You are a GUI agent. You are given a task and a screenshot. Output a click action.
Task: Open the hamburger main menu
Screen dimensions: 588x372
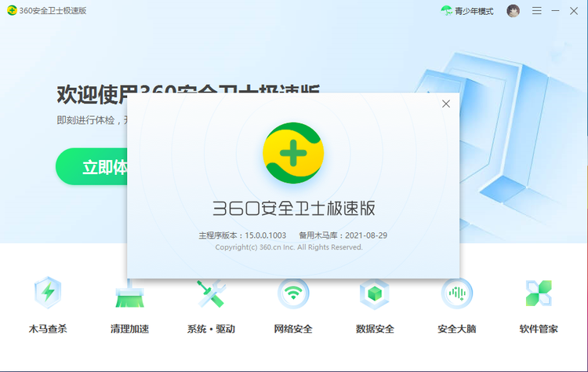[x=536, y=11]
